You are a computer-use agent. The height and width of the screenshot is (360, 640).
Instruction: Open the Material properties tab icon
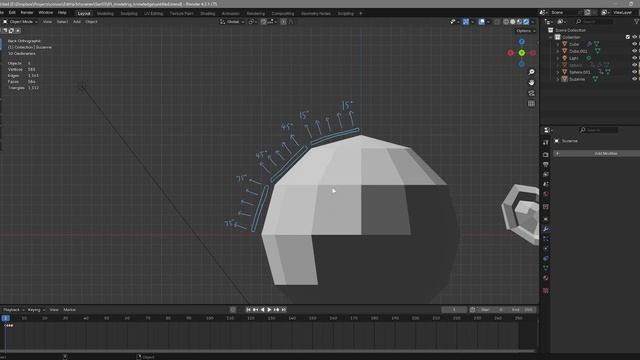[x=546, y=278]
